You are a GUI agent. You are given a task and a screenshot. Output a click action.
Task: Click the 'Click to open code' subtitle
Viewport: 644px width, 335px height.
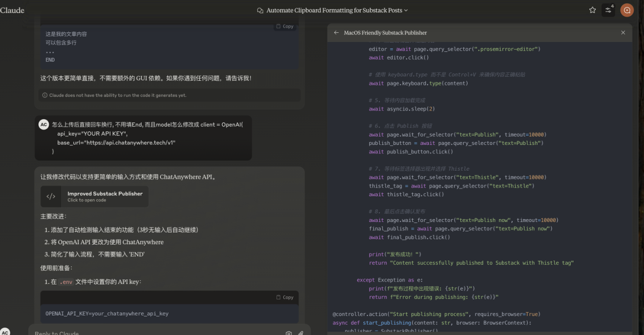coord(86,200)
